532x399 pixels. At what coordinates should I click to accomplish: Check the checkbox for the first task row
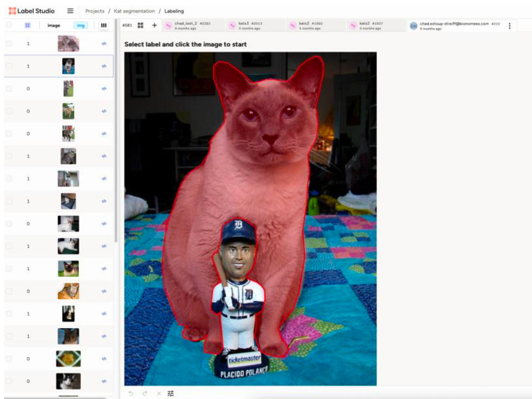[x=9, y=44]
